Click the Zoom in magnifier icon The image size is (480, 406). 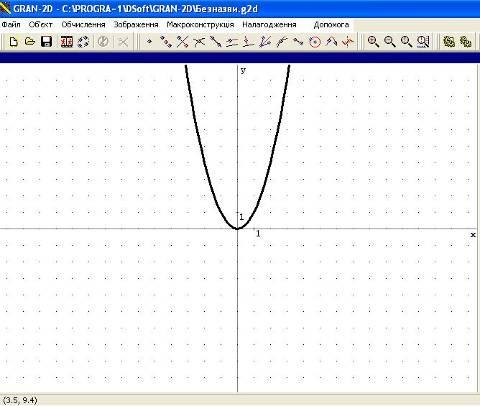pyautogui.click(x=373, y=42)
